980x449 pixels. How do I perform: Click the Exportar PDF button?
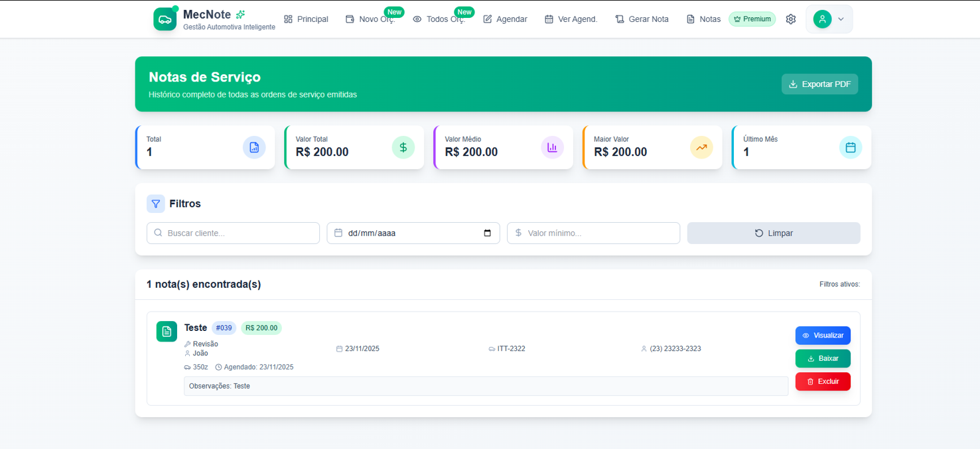point(819,84)
